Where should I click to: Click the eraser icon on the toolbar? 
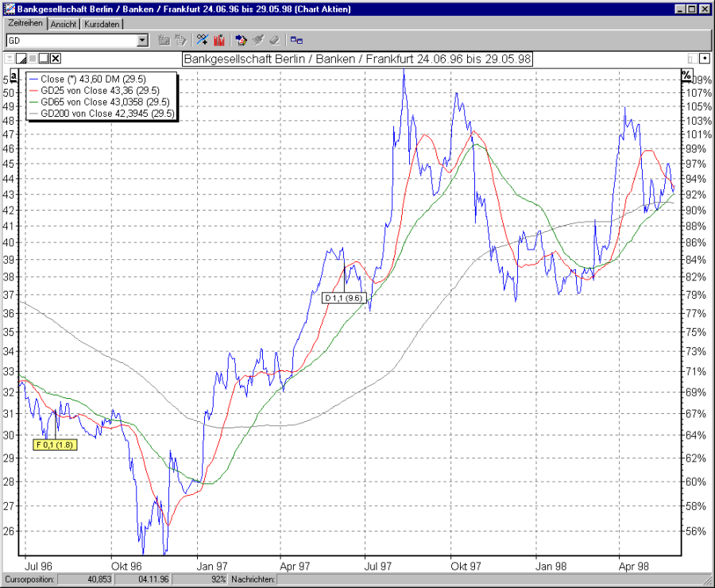point(275,39)
